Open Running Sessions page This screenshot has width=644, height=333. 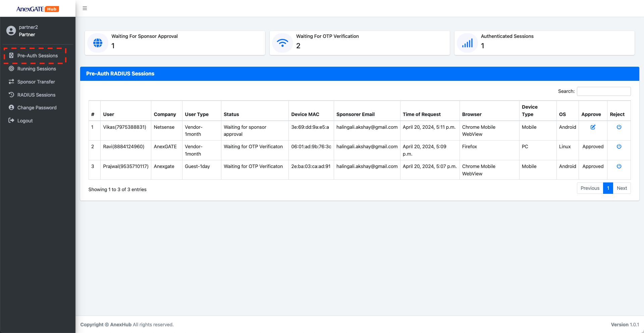(x=37, y=69)
